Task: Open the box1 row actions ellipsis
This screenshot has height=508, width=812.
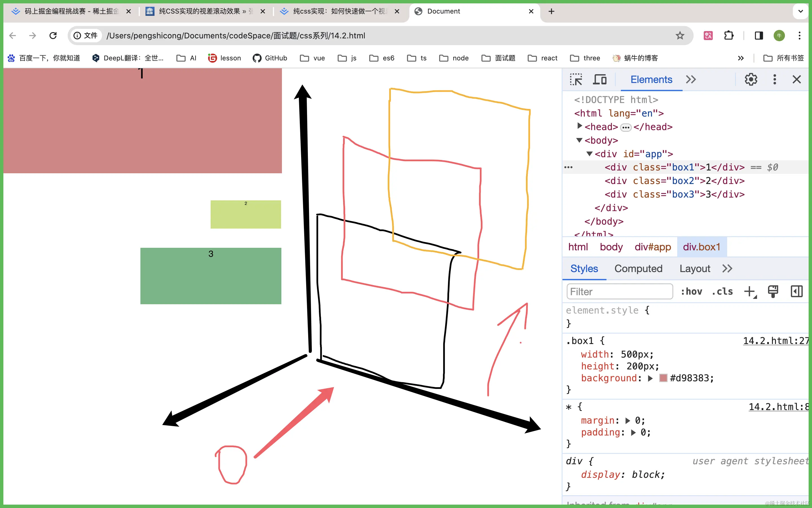Action: (568, 167)
